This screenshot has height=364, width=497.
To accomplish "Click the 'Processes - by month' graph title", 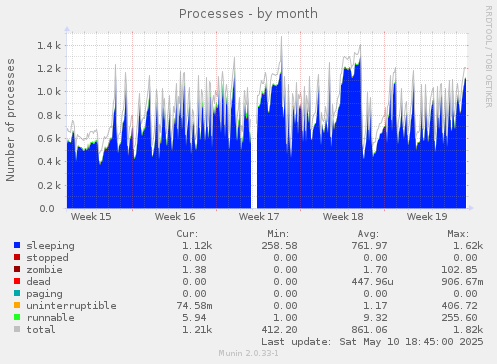I will pos(248,14).
